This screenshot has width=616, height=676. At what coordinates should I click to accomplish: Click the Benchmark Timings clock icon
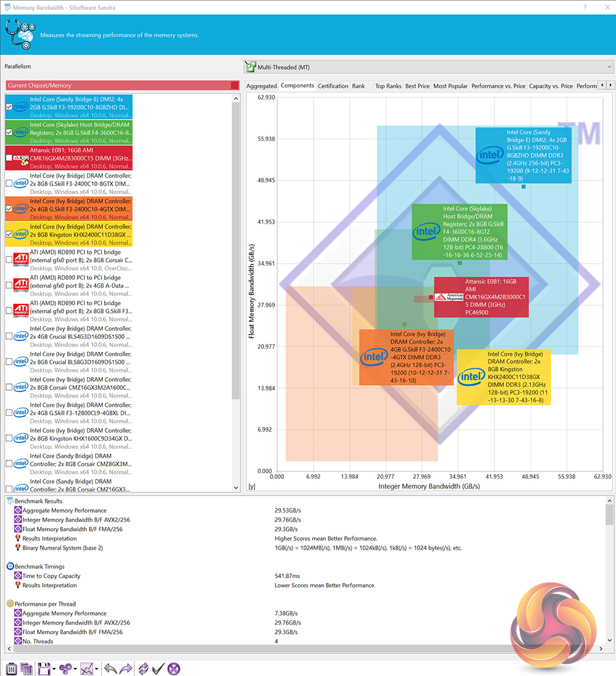10,566
